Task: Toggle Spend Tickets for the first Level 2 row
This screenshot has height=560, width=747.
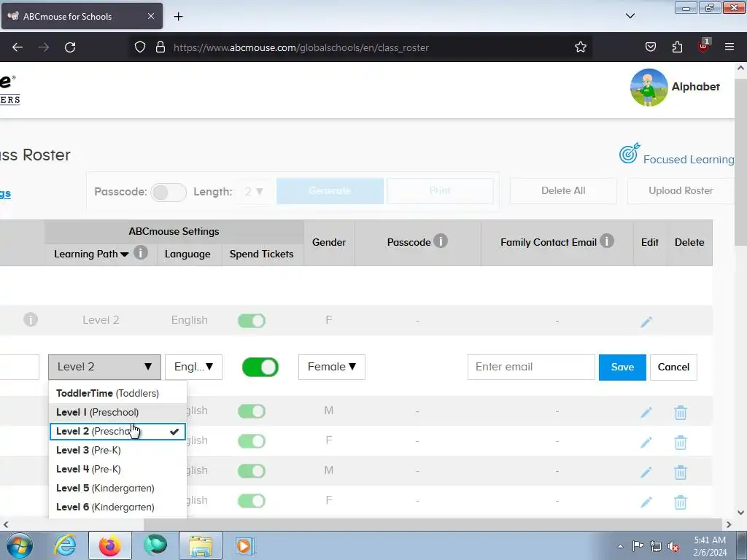Action: [252, 321]
